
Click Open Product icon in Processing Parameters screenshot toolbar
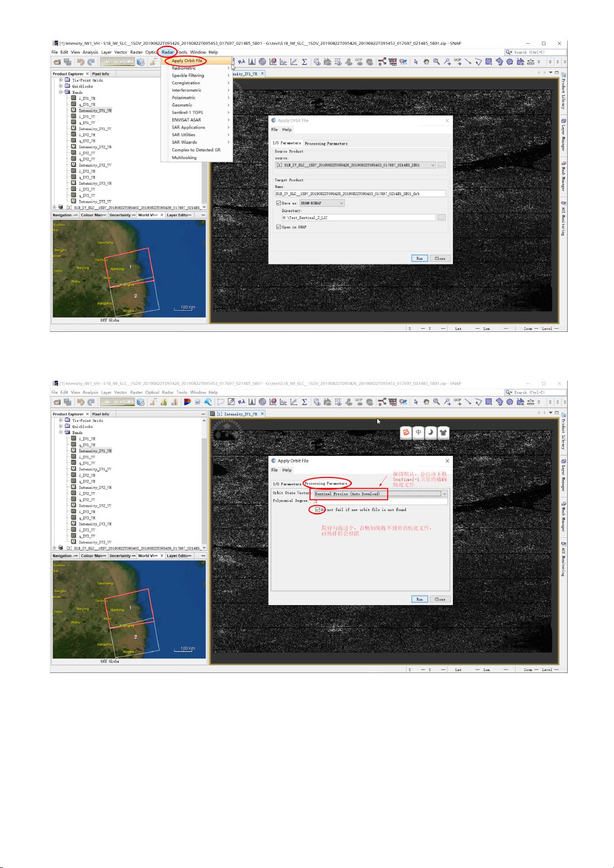pyautogui.click(x=57, y=402)
